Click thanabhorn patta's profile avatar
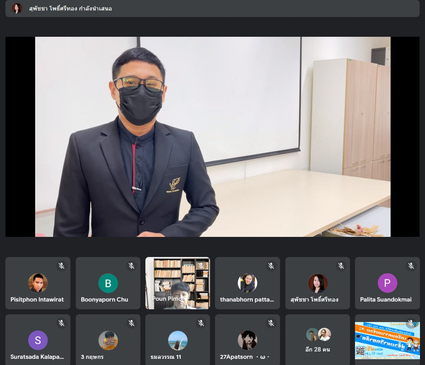 (247, 283)
